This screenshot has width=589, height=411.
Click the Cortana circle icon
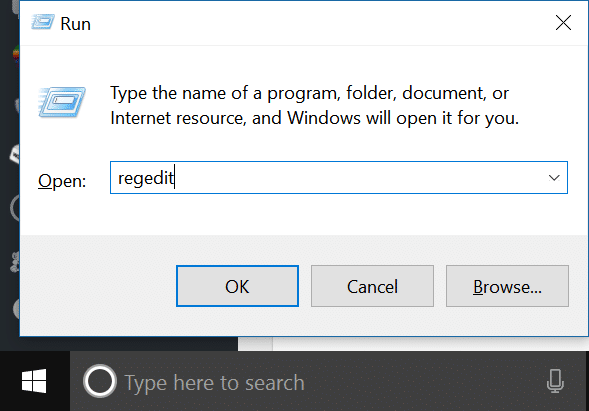[x=100, y=381]
